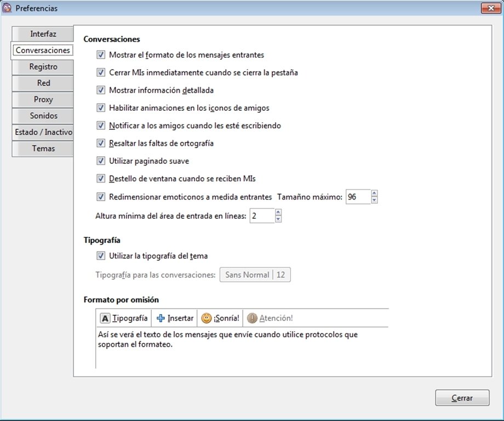
Task: Toggle Cerrar MIs inmediatamente checkbox
Action: (x=101, y=72)
